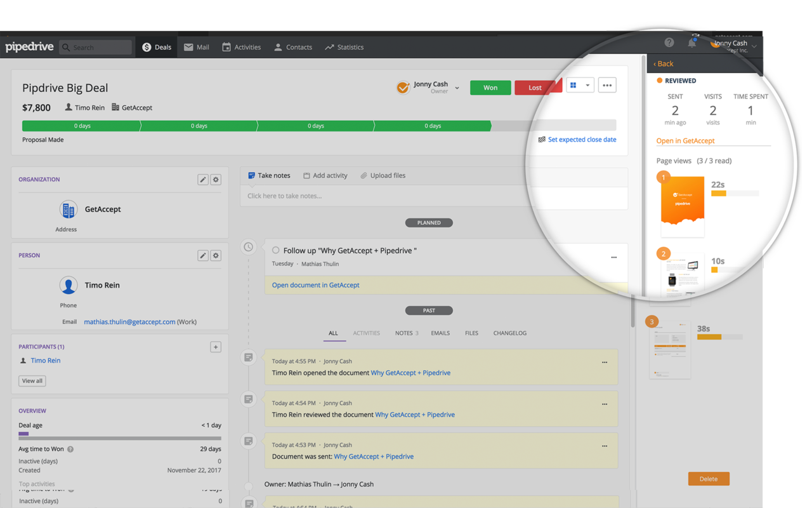Open the Deals menu

point(157,47)
